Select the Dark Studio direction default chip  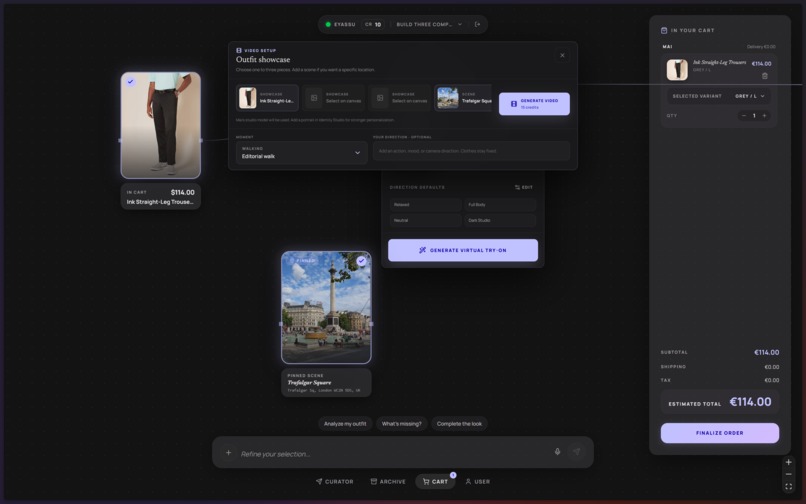pyautogui.click(x=500, y=220)
